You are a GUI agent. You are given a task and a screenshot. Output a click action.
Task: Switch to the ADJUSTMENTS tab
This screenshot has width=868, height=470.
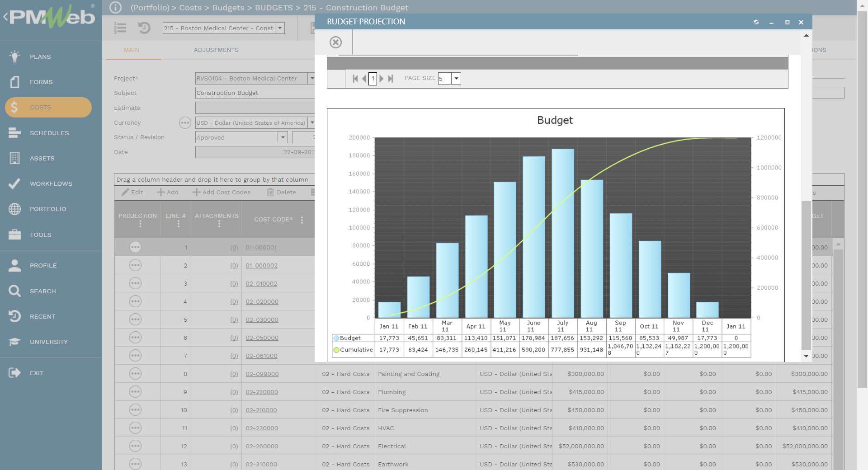(216, 50)
